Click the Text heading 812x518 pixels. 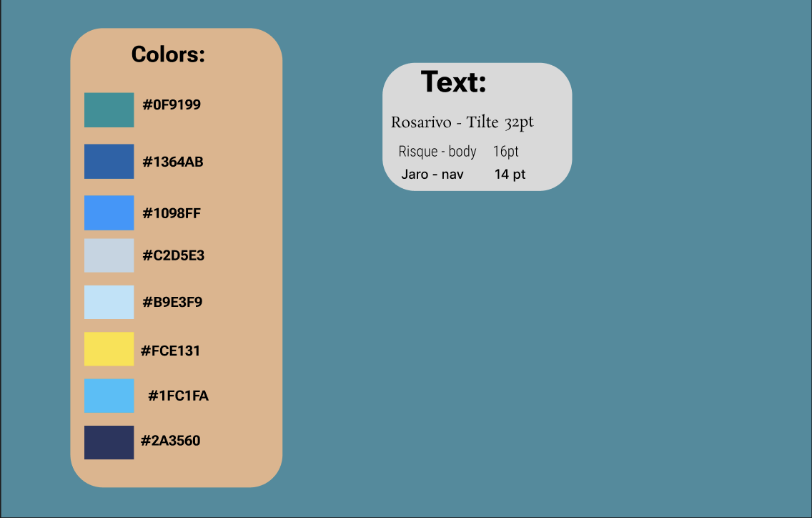(453, 83)
